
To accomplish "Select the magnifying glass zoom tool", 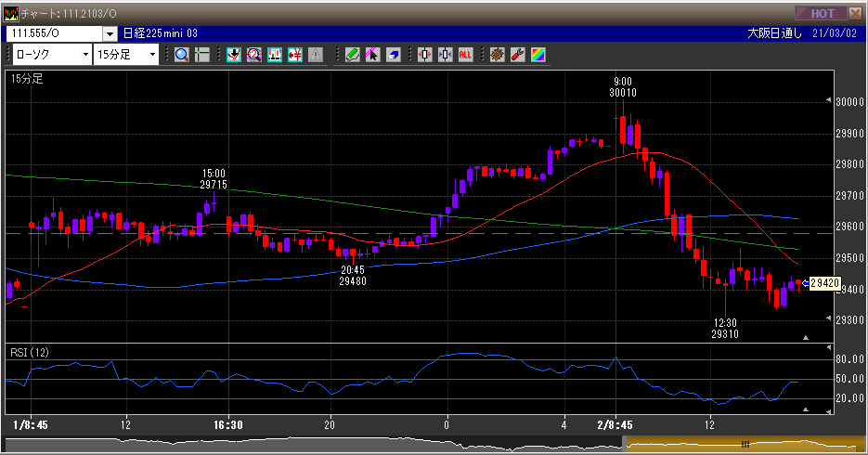I will 182,54.
